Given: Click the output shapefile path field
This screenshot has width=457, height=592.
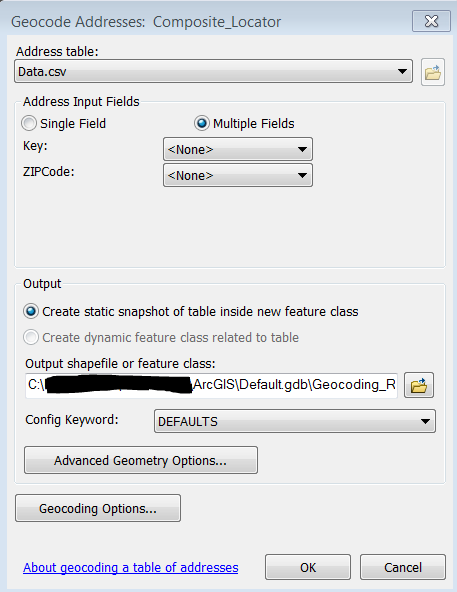Looking at the screenshot, I should tap(212, 385).
